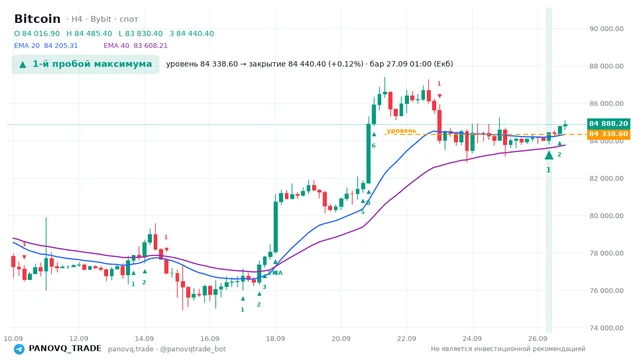640x360 pixels.
Task: Click the green current price tag '84 888.20'
Action: point(608,123)
